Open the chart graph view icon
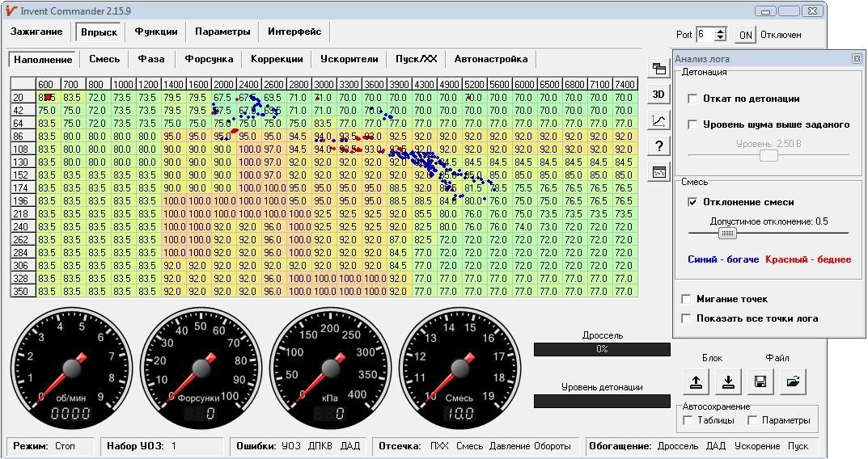Image resolution: width=868 pixels, height=459 pixels. coord(658,120)
